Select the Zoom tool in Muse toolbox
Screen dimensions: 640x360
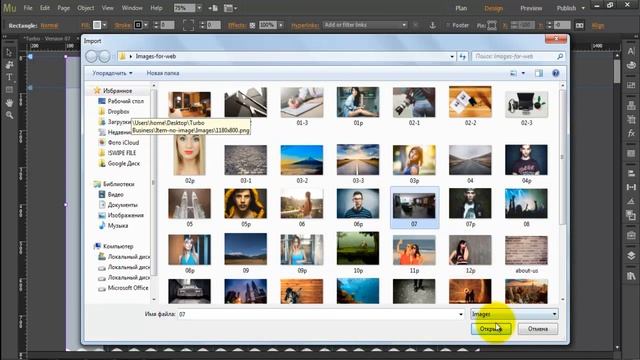[9, 116]
